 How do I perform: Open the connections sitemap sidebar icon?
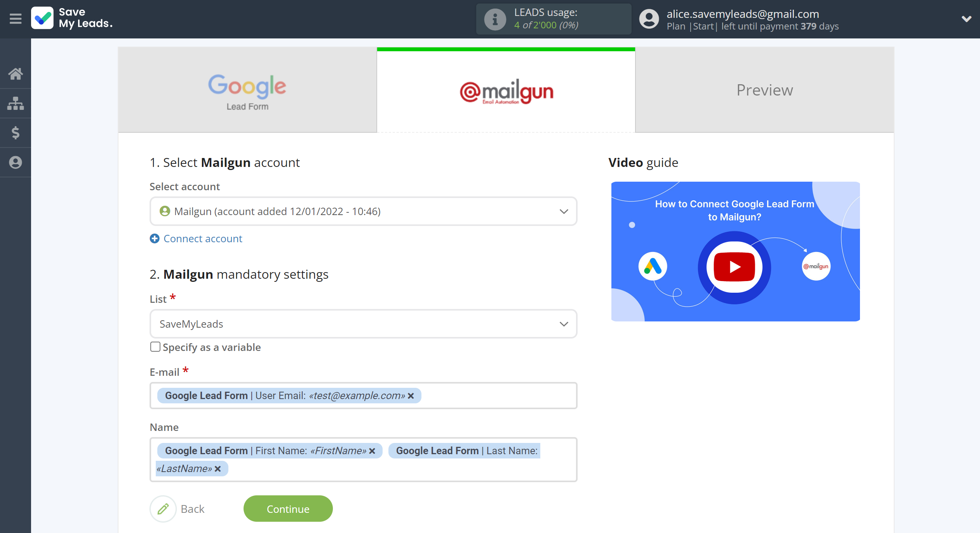coord(16,103)
